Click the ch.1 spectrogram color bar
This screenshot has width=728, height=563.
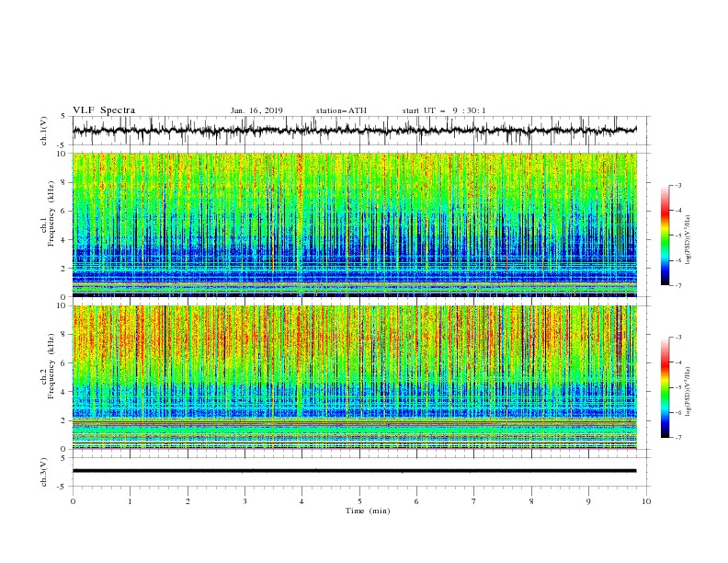pyautogui.click(x=665, y=236)
